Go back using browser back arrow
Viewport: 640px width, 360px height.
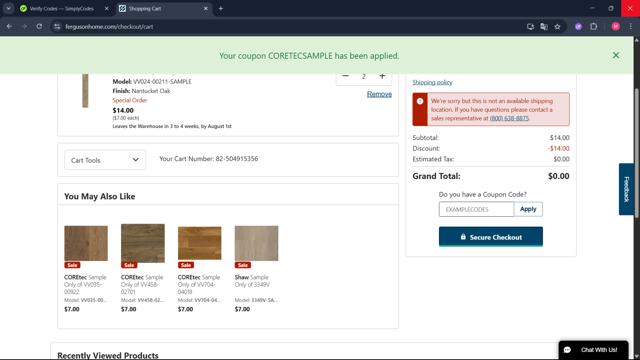coord(9,27)
